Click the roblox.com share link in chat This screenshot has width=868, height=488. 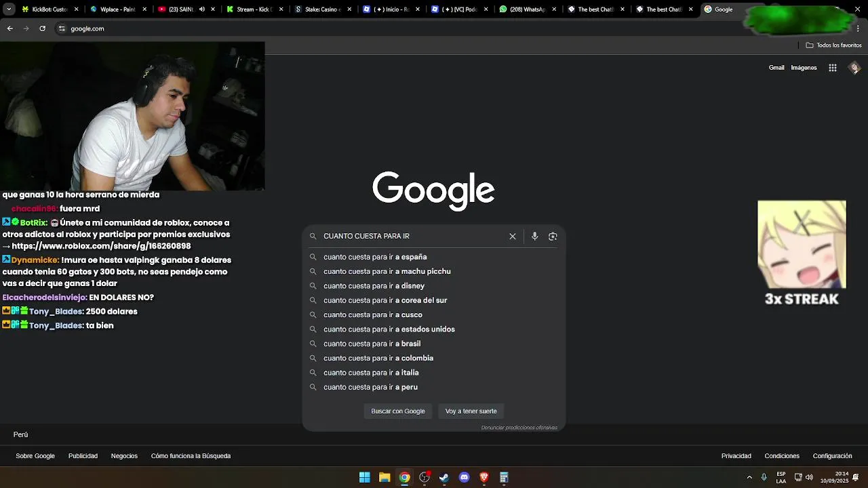[x=101, y=246]
